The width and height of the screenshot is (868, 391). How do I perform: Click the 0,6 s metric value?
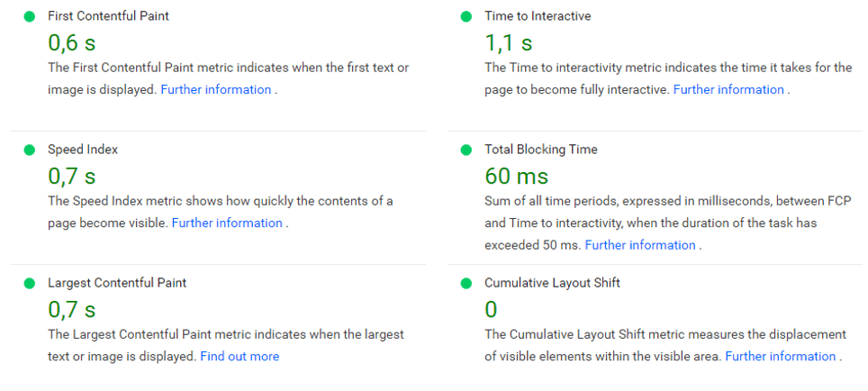point(71,42)
